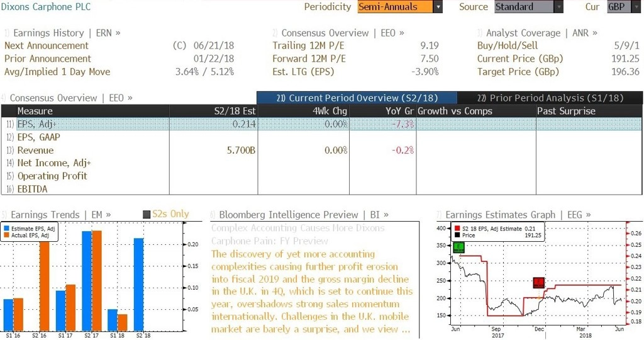The width and height of the screenshot is (644, 340).
Task: Select the EPS, GAAP row
Action: (x=321, y=137)
